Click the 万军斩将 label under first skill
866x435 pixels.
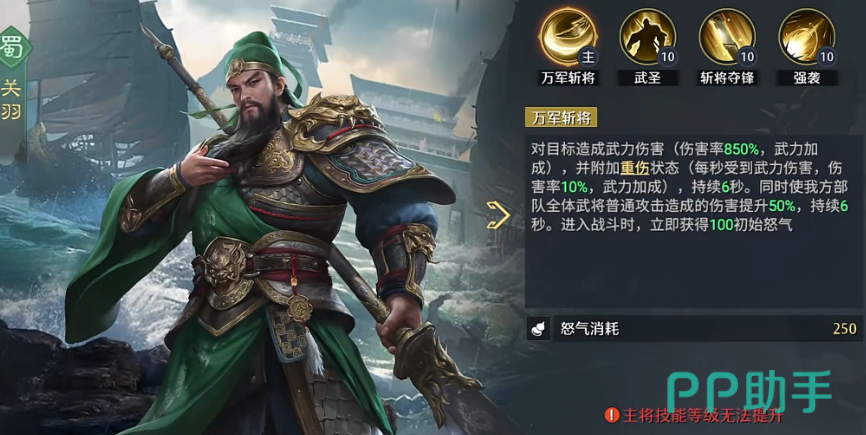tap(568, 78)
